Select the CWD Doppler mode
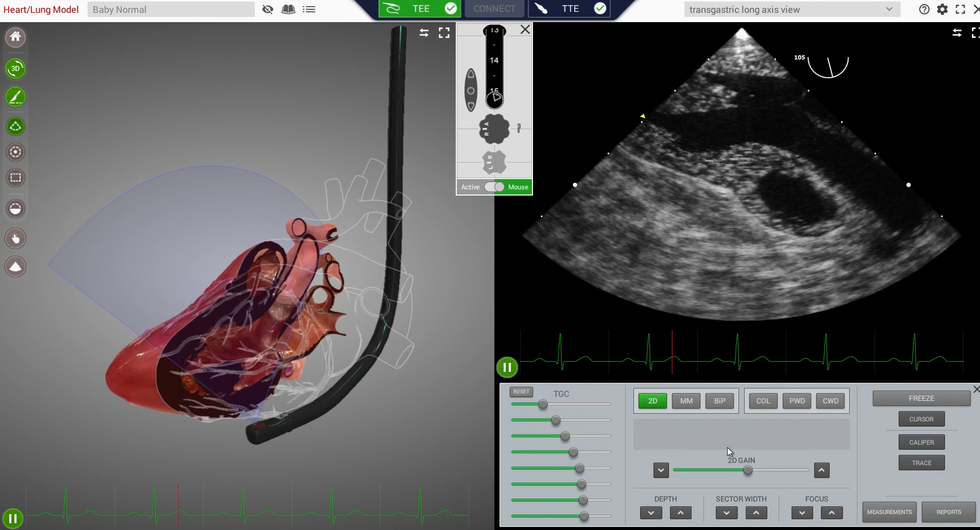This screenshot has width=980, height=530. point(830,401)
